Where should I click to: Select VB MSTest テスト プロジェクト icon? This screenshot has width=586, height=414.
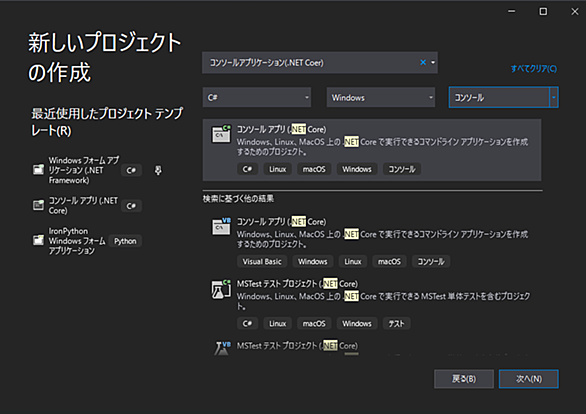point(222,348)
